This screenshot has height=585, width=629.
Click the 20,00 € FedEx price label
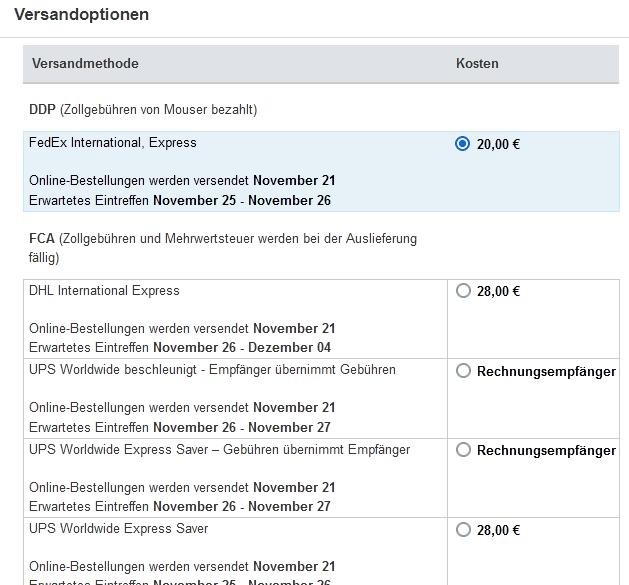498,144
